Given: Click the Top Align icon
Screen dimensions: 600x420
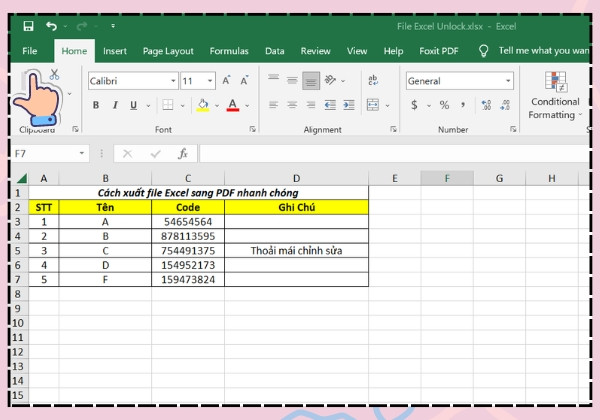Looking at the screenshot, I should tap(273, 80).
